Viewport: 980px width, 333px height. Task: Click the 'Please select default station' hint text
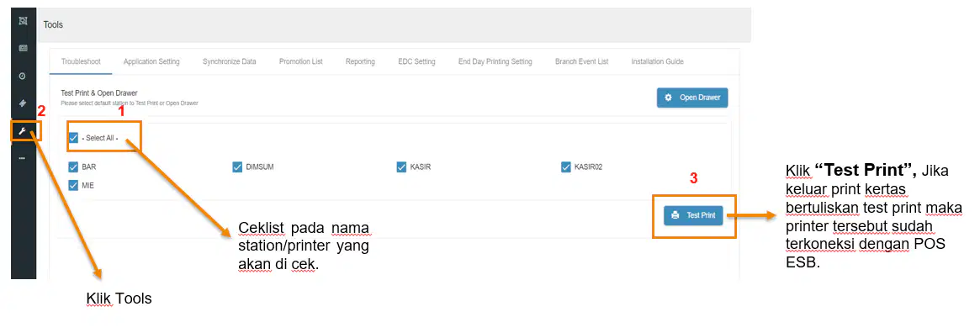pyautogui.click(x=130, y=103)
